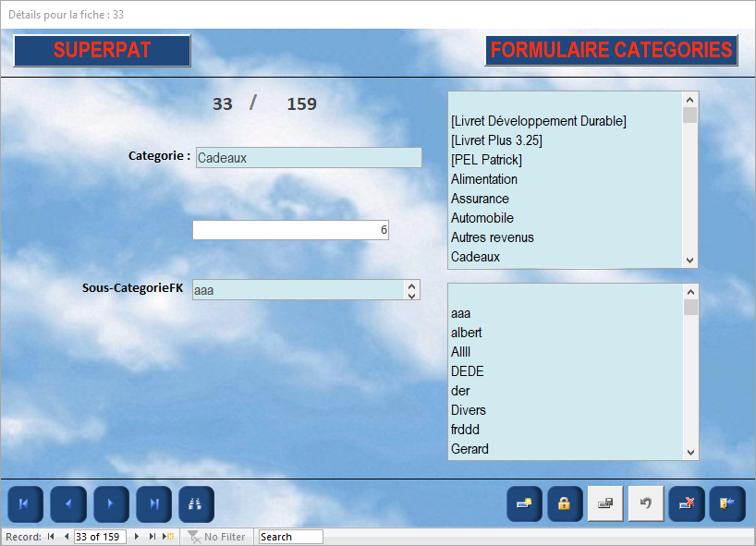Image resolution: width=756 pixels, height=546 pixels.
Task: Click up arrow of Sous-CategorieFK spinner
Action: [x=412, y=285]
